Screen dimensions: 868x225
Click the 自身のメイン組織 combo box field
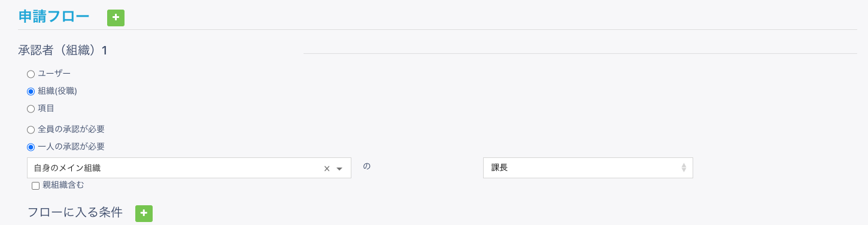pyautogui.click(x=189, y=168)
